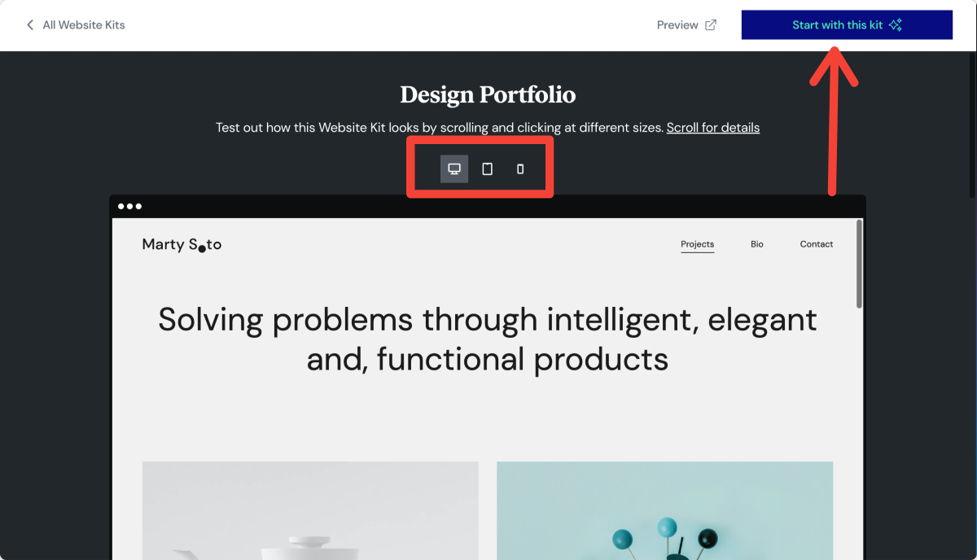Click the external link icon next to Preview

[711, 25]
